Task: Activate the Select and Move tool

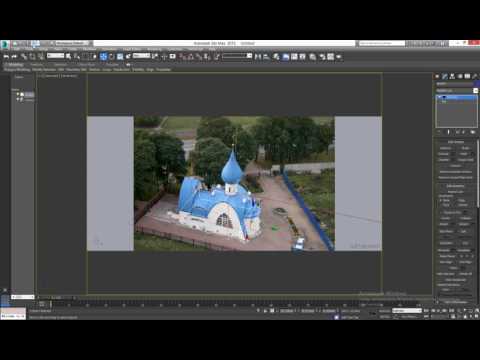Action: click(103, 57)
